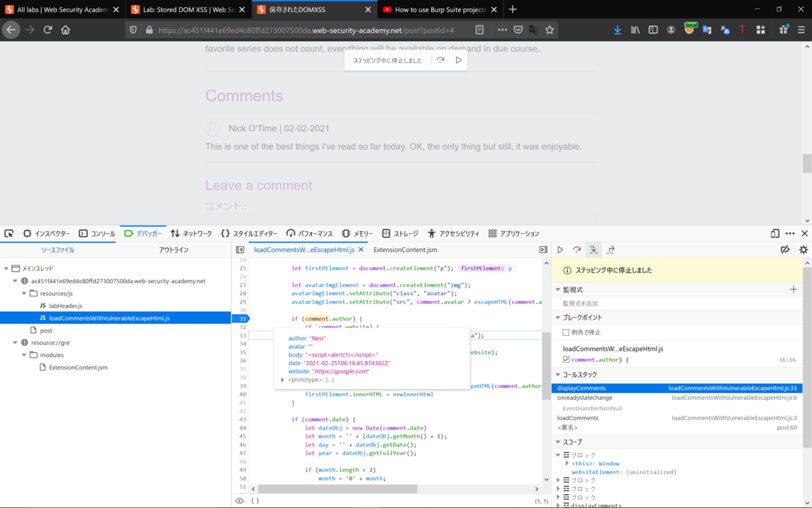Switch to the コンソール devtools tab
Viewport: 812px width, 508px height.
click(x=97, y=233)
